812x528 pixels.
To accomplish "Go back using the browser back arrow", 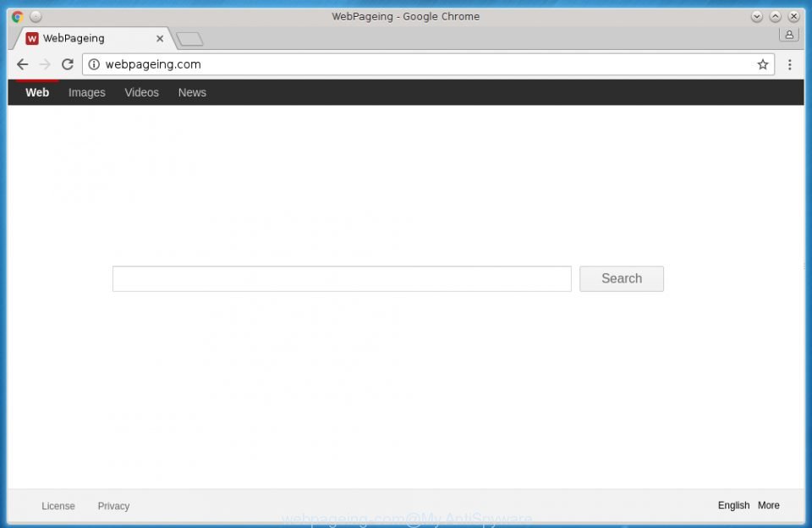I will (22, 64).
